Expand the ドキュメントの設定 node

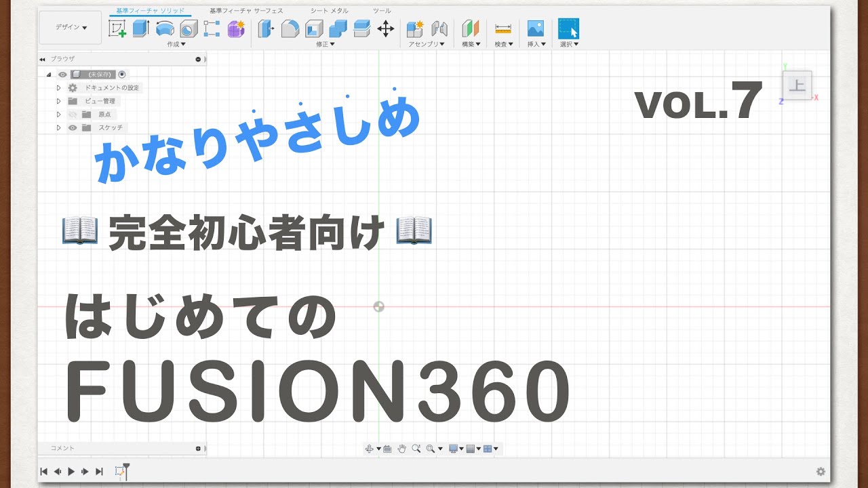click(58, 88)
